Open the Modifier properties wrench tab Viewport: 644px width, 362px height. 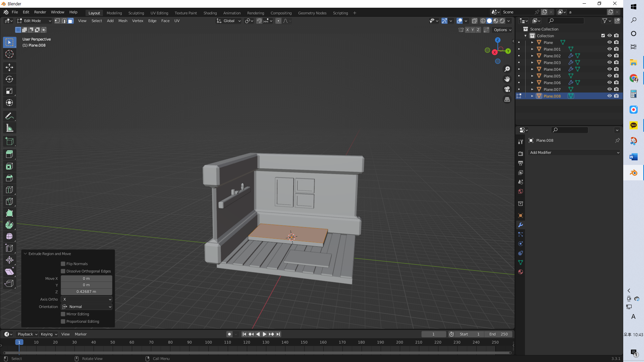pos(521,225)
